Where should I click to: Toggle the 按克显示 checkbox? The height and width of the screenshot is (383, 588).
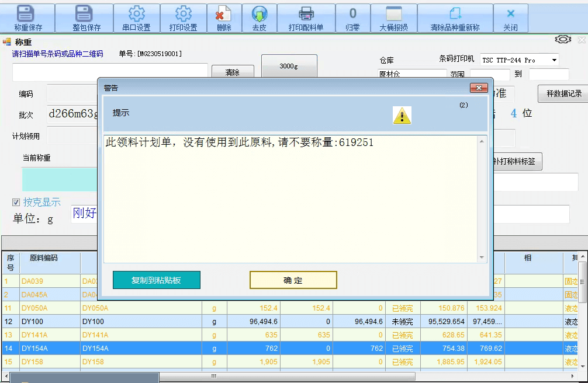pyautogui.click(x=16, y=203)
